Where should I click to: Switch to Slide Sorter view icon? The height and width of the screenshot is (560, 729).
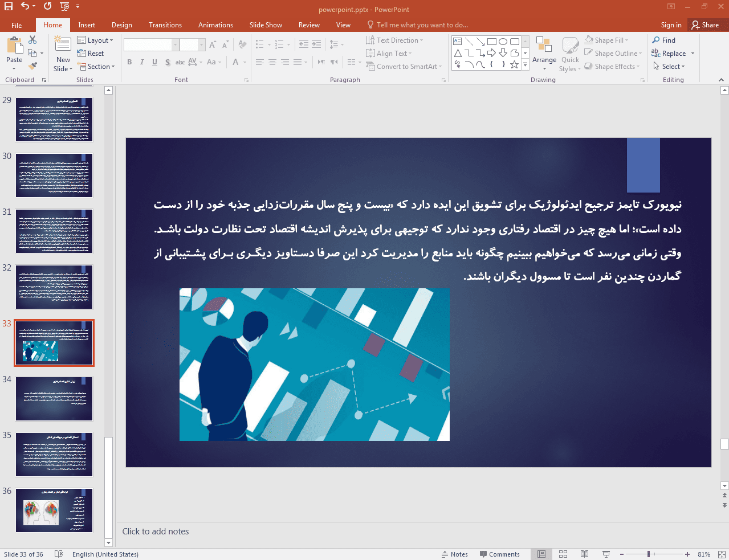click(563, 554)
